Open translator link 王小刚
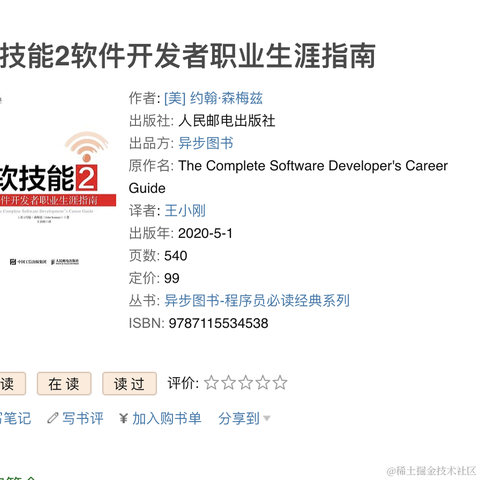 pos(185,211)
